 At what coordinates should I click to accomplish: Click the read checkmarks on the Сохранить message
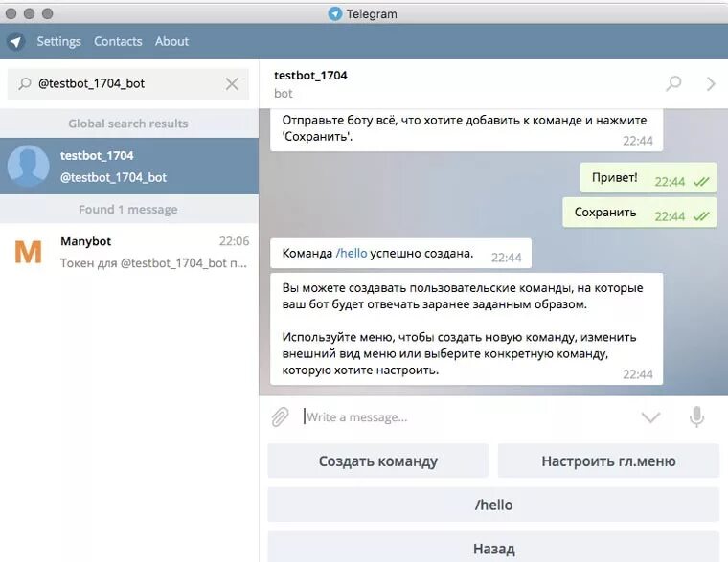[701, 216]
